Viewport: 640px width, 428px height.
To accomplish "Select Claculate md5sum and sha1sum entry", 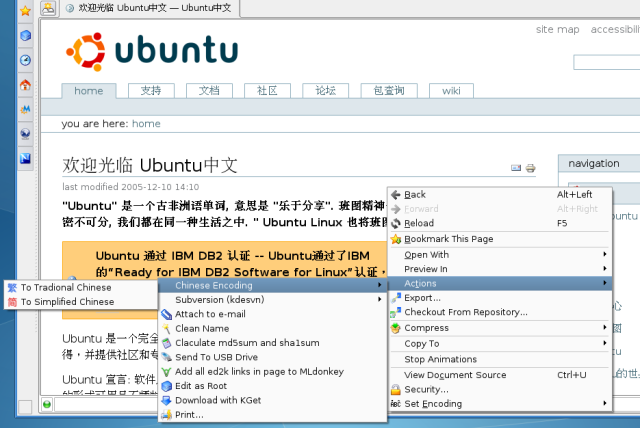I will (x=272, y=343).
